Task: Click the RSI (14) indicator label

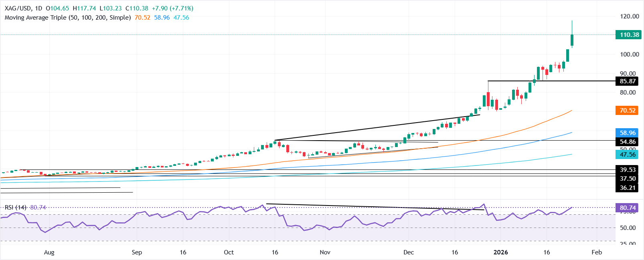Action: click(x=15, y=208)
